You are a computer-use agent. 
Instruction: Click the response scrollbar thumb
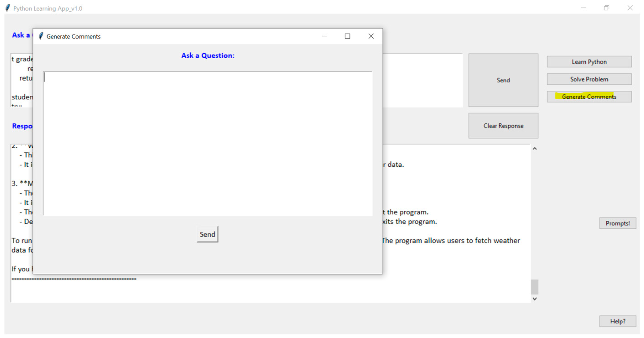(x=535, y=287)
